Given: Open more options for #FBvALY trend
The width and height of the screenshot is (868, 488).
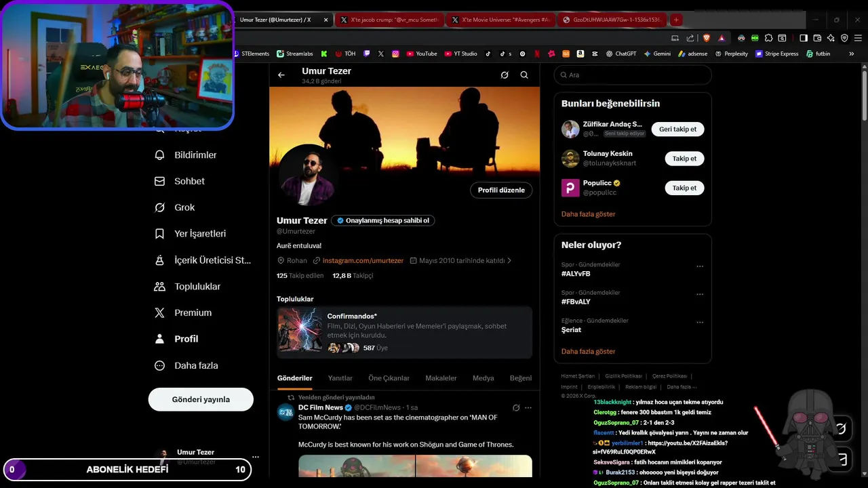Looking at the screenshot, I should point(700,295).
